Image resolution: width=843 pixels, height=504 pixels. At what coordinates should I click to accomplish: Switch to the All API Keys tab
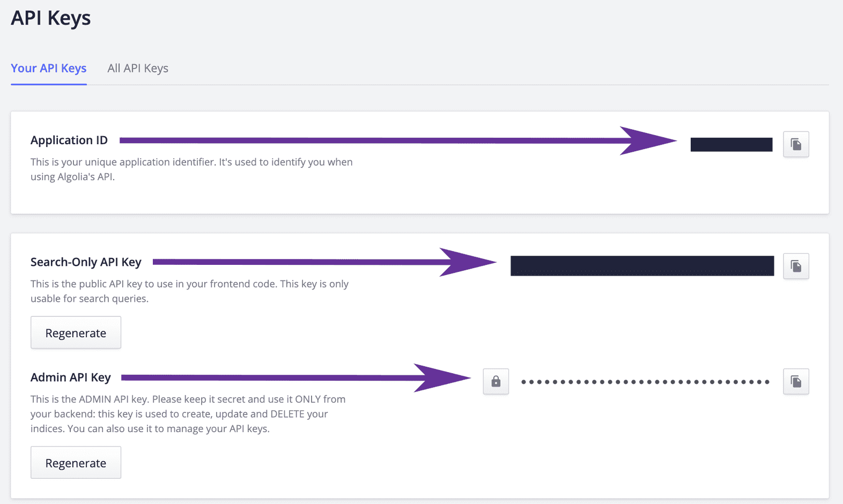(x=138, y=68)
